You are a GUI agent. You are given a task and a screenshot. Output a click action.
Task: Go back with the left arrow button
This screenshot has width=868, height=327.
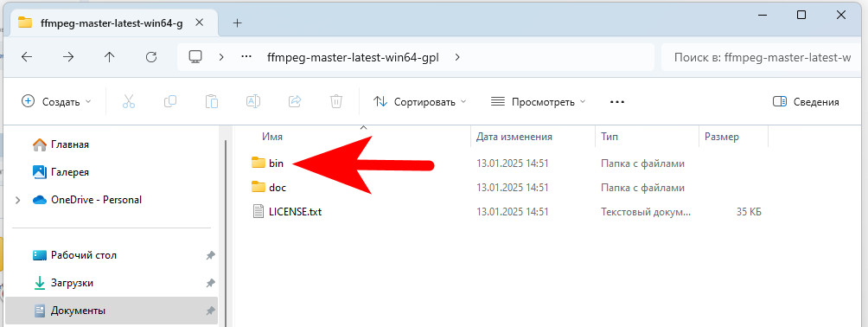[x=27, y=57]
